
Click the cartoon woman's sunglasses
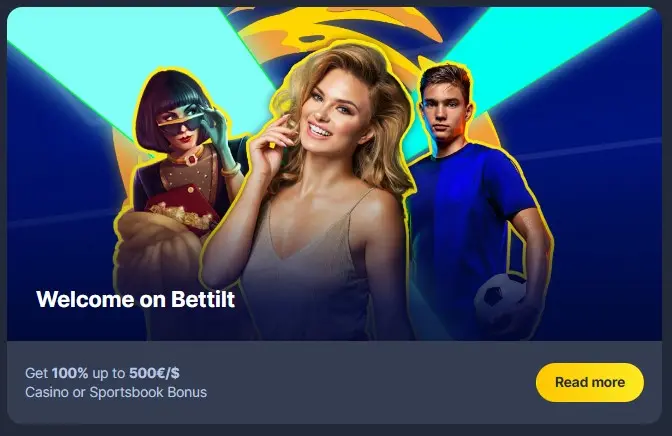click(x=179, y=123)
